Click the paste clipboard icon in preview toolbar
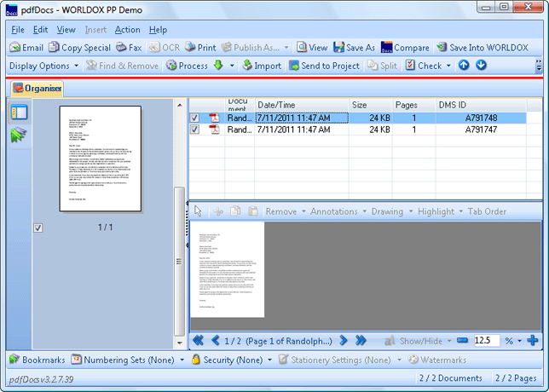549x392 pixels. (x=253, y=211)
